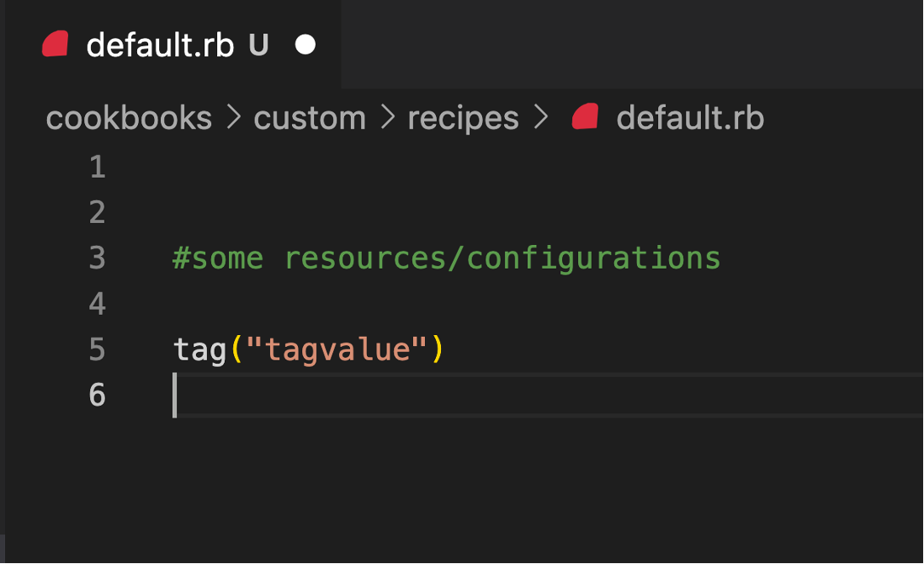Select the default.rb editor tab
The height and width of the screenshot is (564, 924).
(x=160, y=45)
